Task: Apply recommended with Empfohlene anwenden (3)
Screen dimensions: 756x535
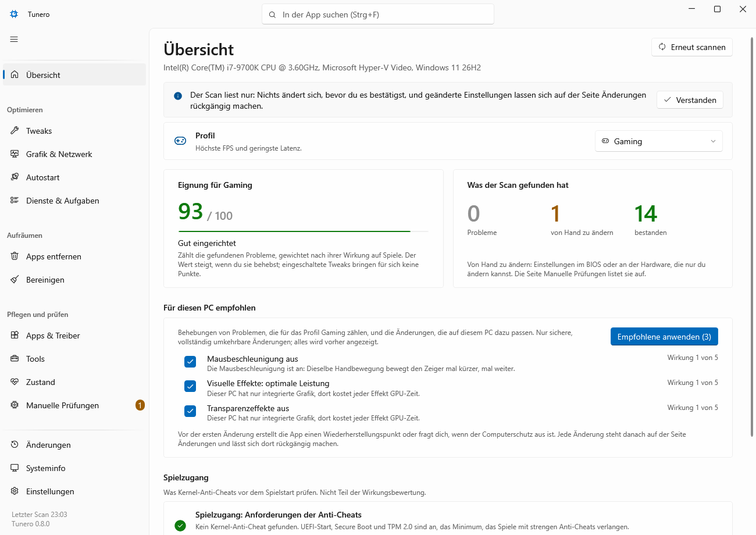Action: (x=664, y=337)
